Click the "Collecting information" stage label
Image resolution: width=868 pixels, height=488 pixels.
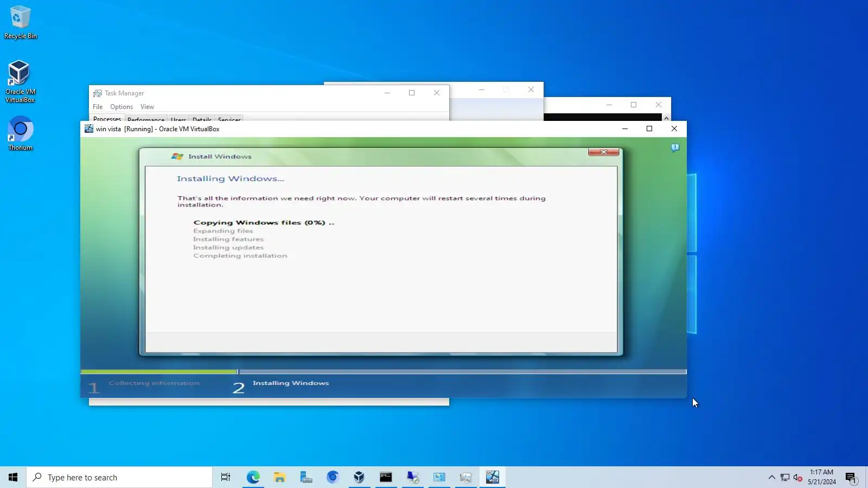[x=154, y=383]
